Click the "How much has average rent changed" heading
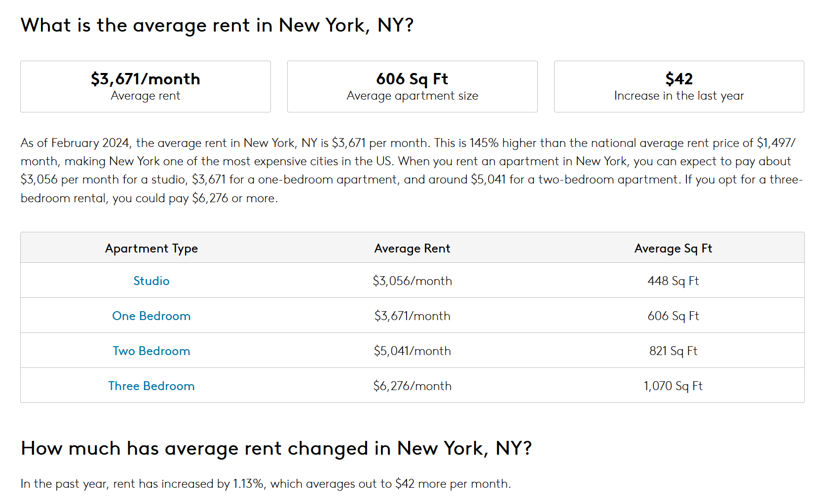Screen dimensions: 827x504 pyautogui.click(x=276, y=448)
